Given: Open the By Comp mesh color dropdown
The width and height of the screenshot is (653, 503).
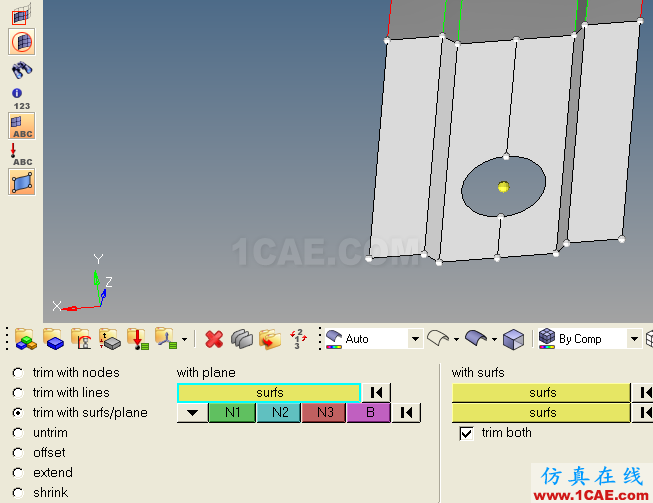Looking at the screenshot, I should (x=634, y=339).
